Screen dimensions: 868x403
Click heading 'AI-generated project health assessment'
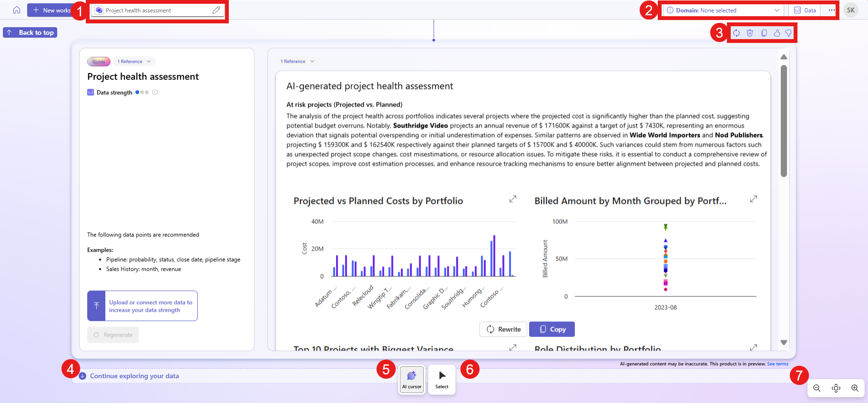370,86
